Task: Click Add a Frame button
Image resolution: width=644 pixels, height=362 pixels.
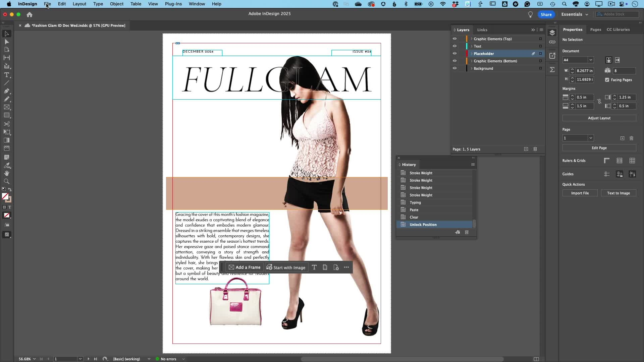Action: (245, 267)
